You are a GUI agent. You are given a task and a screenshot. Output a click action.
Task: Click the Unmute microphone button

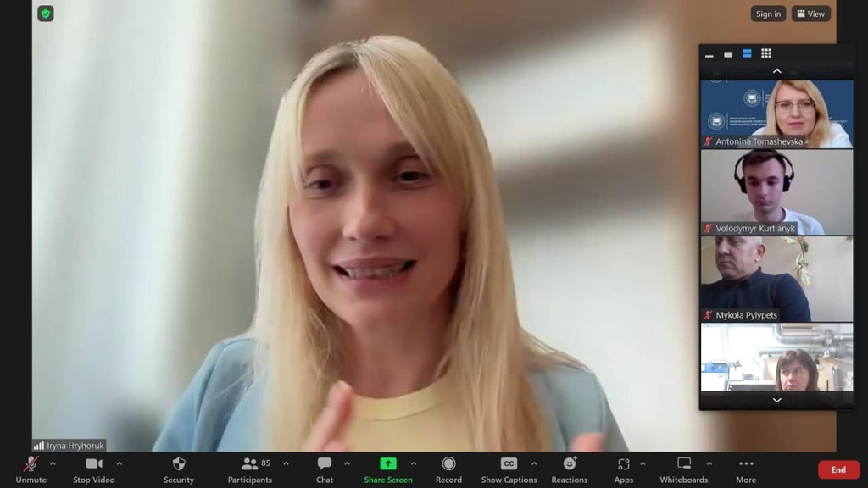[x=31, y=469]
